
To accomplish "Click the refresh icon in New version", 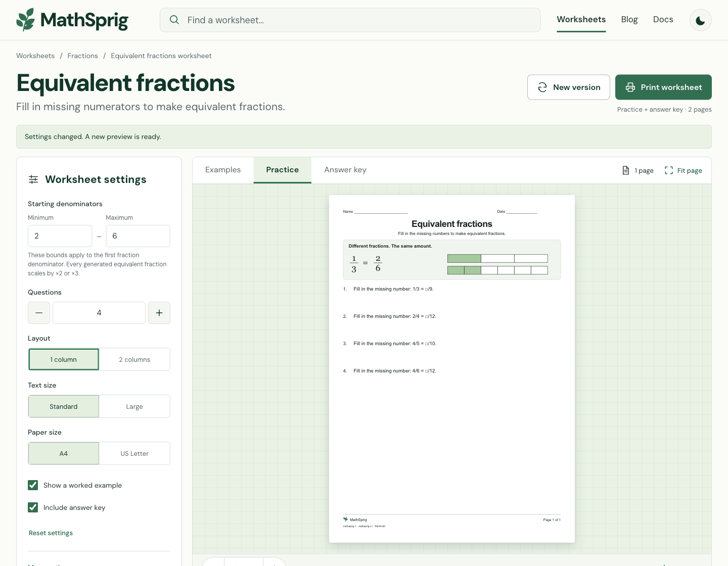I will pos(542,87).
